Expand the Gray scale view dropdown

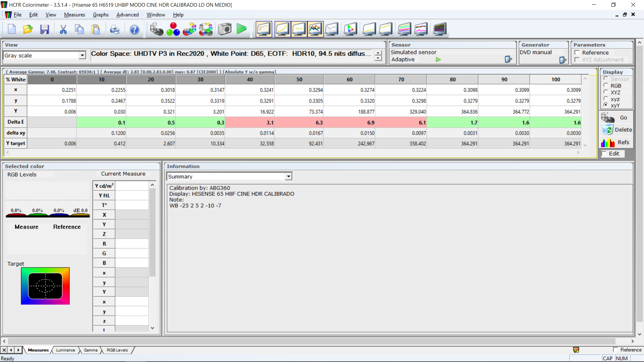[82, 55]
